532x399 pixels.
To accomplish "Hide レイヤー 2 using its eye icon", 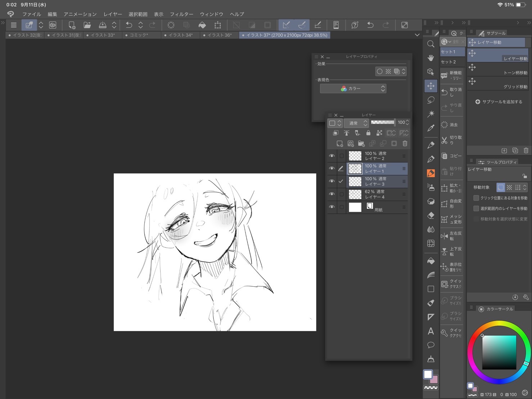I will point(332,156).
